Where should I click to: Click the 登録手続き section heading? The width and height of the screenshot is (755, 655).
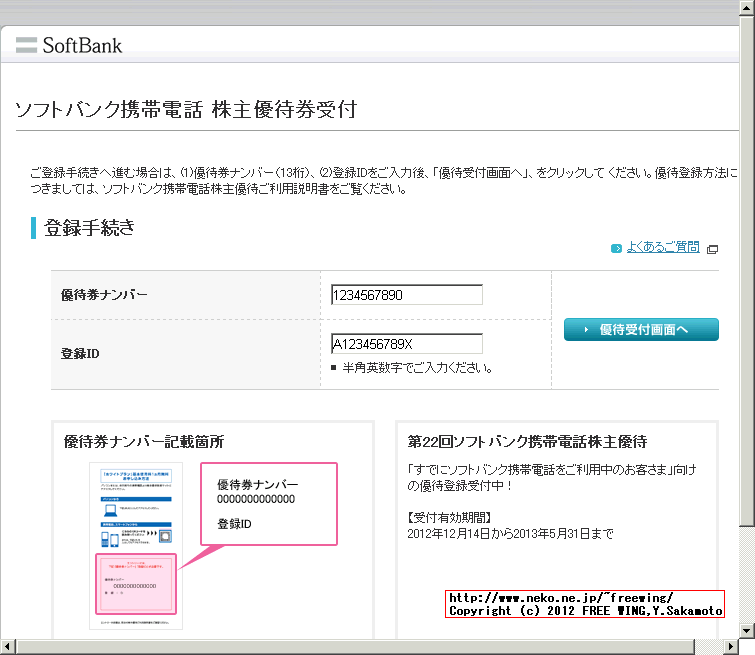(89, 228)
